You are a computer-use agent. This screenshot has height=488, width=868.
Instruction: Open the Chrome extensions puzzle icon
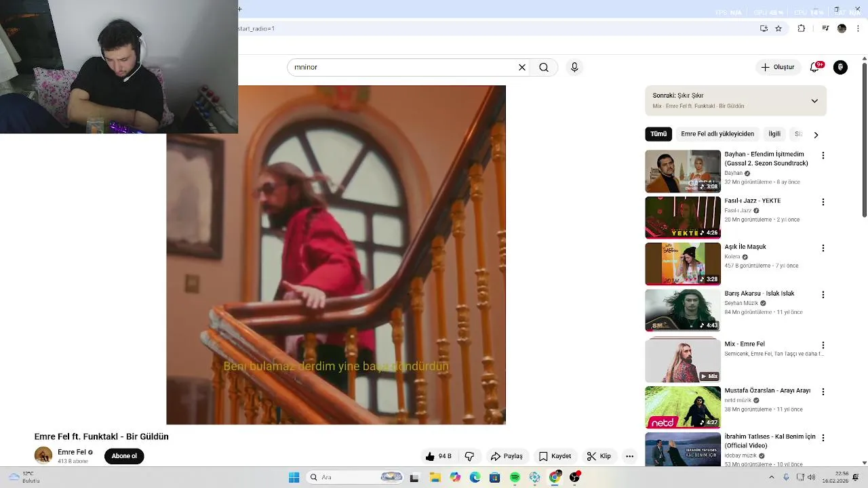point(802,28)
